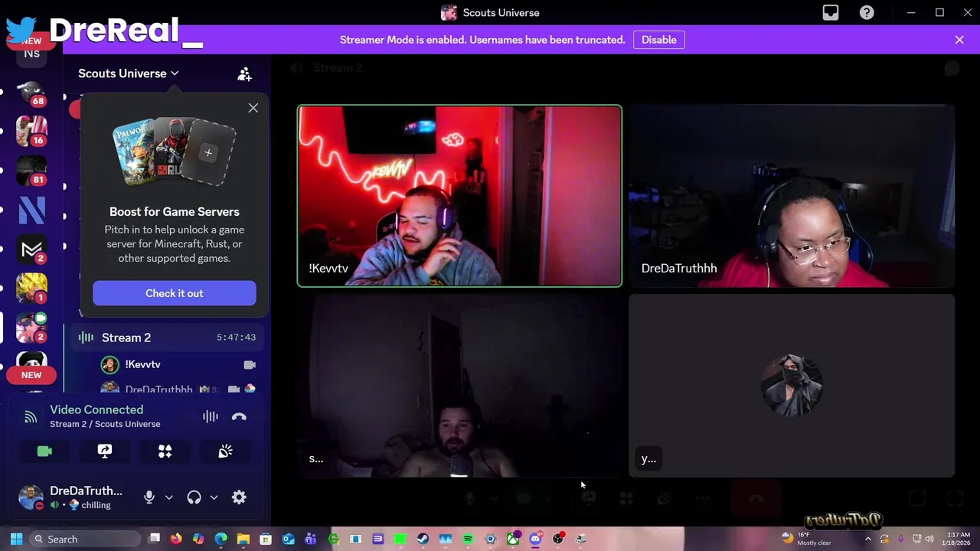The width and height of the screenshot is (980, 551).
Task: Open the microphone input options chevron
Action: pos(169,497)
